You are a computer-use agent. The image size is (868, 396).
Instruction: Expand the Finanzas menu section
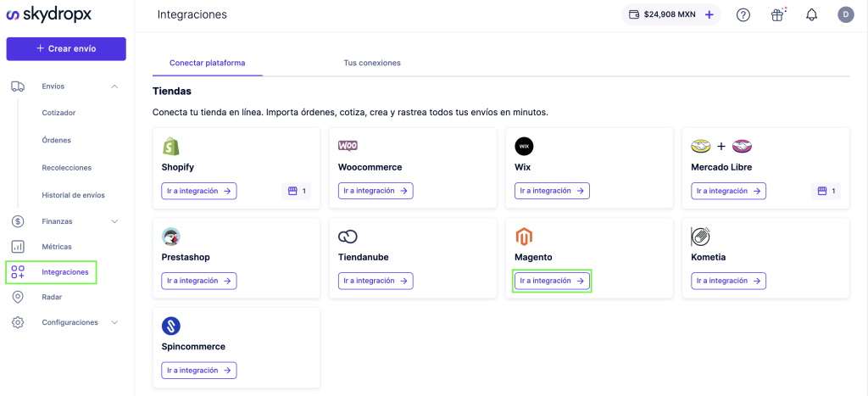[x=114, y=221]
